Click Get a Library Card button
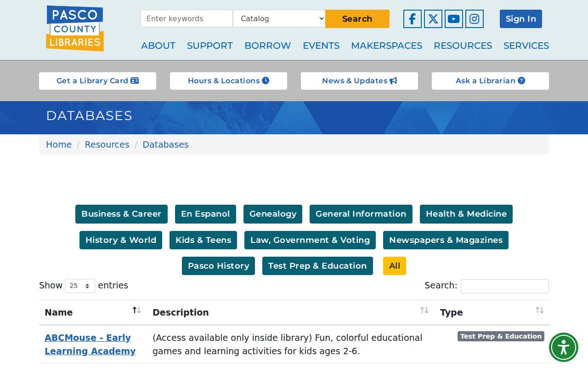The width and height of the screenshot is (588, 368). click(x=97, y=81)
